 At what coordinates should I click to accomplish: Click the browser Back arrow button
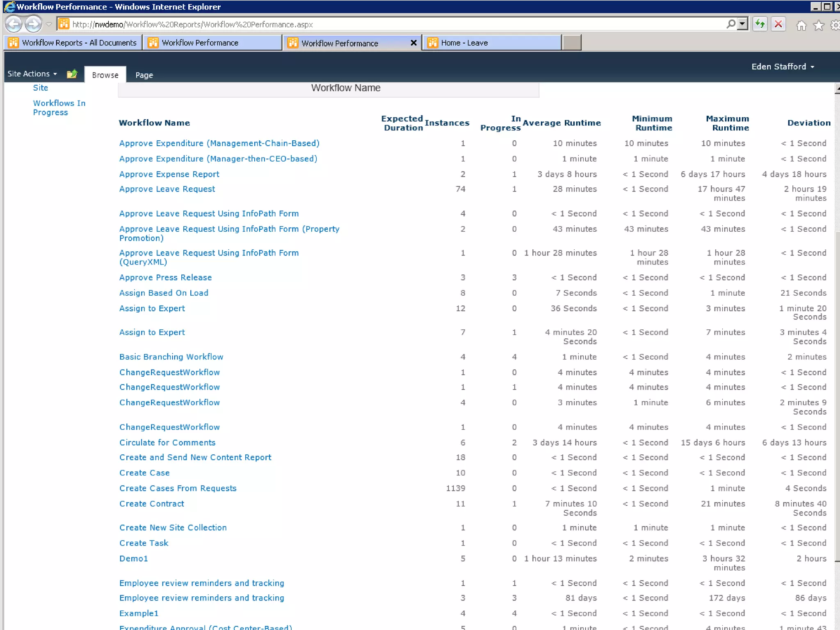[x=14, y=24]
